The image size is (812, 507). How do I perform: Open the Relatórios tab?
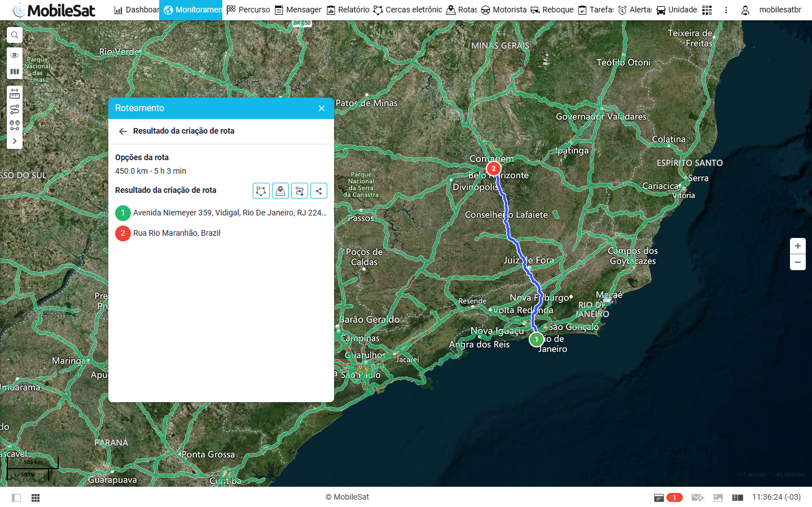[348, 10]
